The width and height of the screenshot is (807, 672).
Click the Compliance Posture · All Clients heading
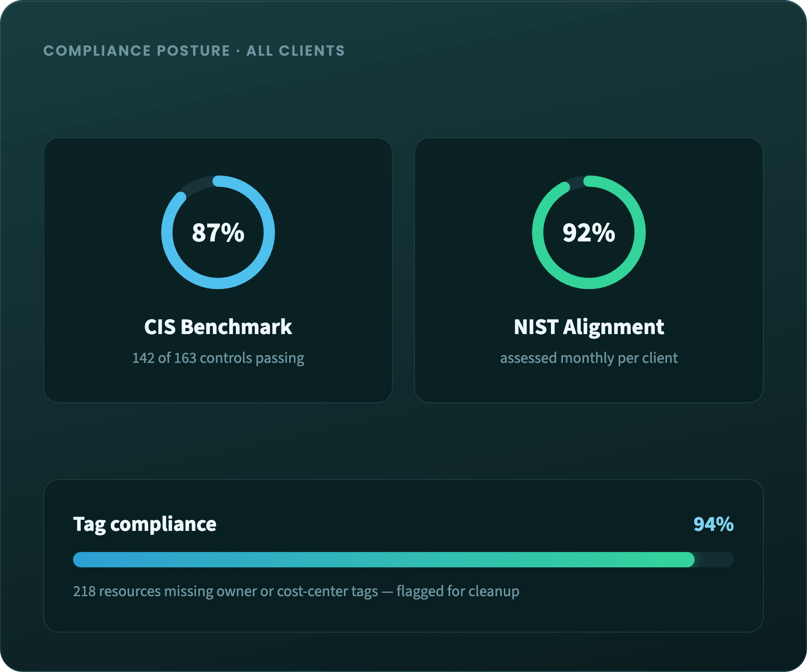(194, 51)
